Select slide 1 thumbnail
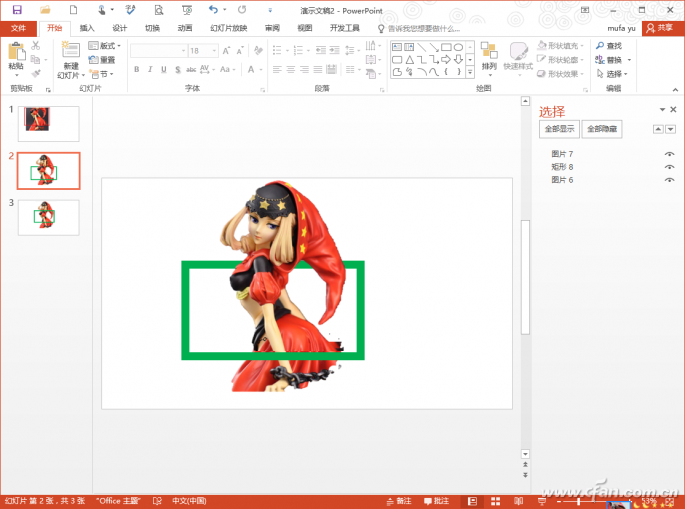The height and width of the screenshot is (509, 685). tap(48, 124)
